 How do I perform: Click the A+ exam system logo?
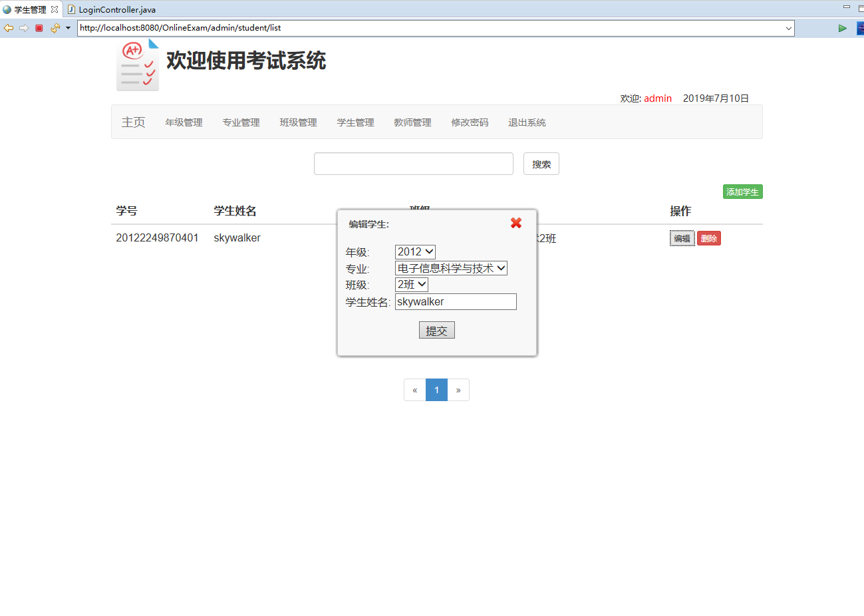(x=137, y=65)
